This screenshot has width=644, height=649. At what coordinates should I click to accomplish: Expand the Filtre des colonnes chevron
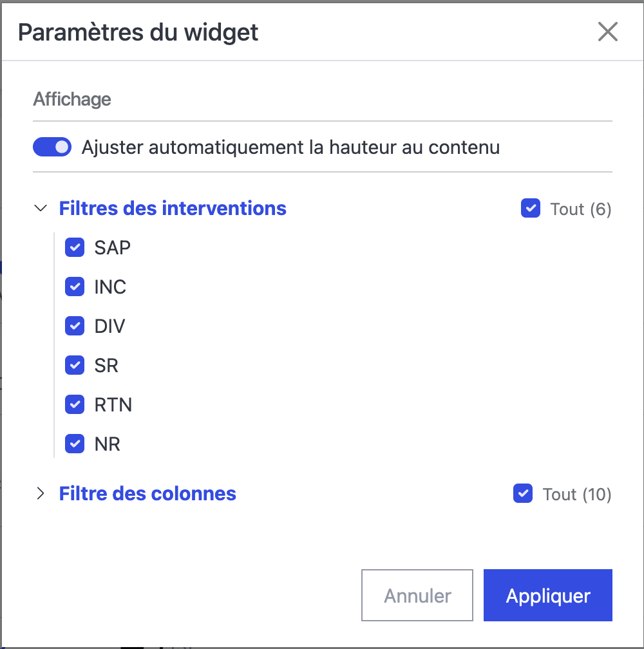click(x=41, y=494)
